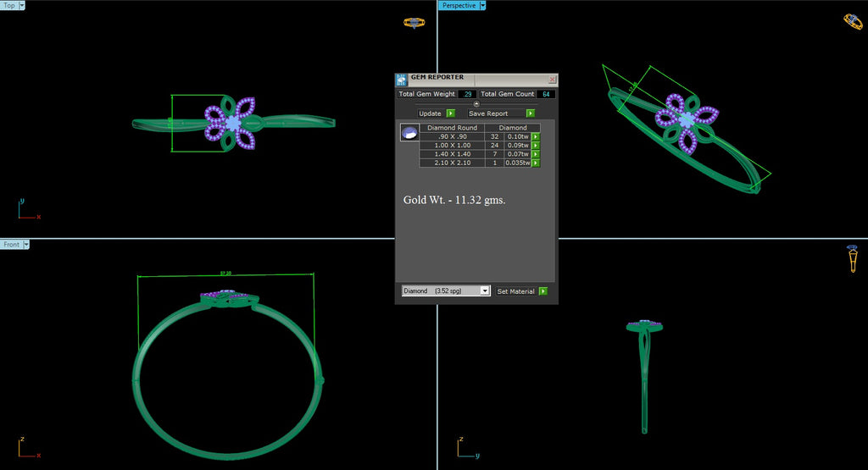Click the green arrow next to Update

point(451,113)
